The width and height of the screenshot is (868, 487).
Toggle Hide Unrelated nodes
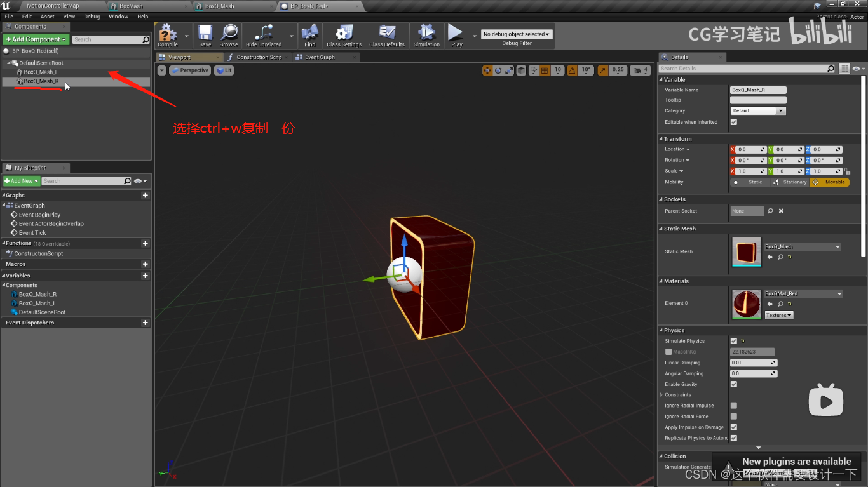coord(264,36)
